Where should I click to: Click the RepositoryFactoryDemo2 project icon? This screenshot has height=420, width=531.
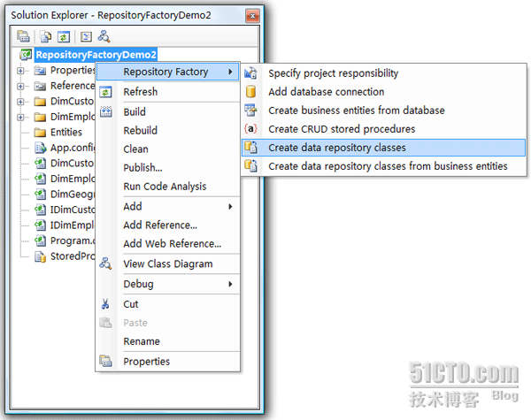point(26,55)
